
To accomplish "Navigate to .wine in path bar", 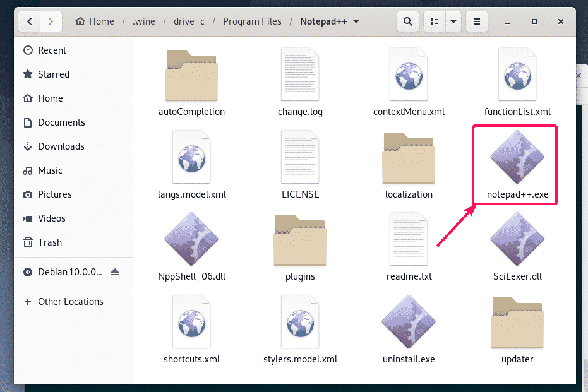I will (x=144, y=21).
